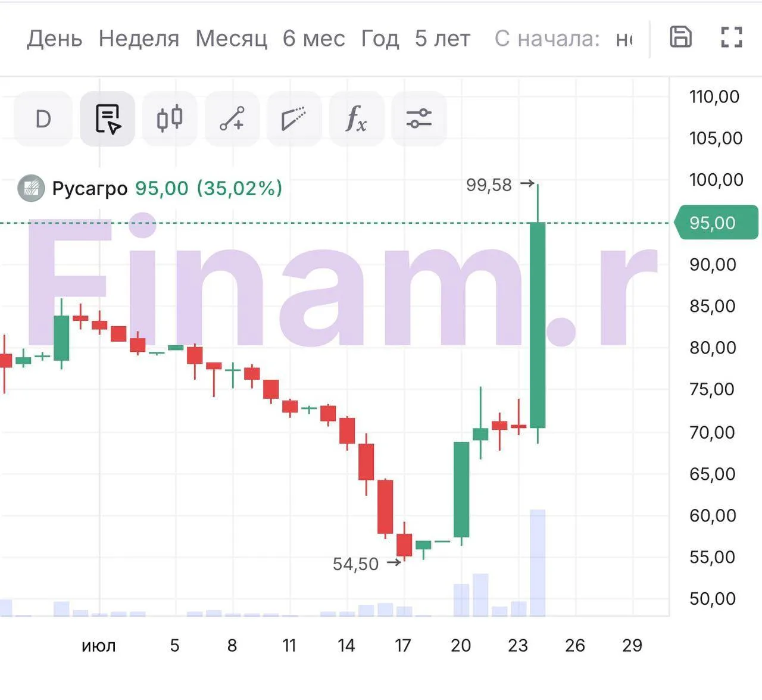Open the fx indicators menu
Image resolution: width=762 pixels, height=700 pixels.
[x=356, y=119]
